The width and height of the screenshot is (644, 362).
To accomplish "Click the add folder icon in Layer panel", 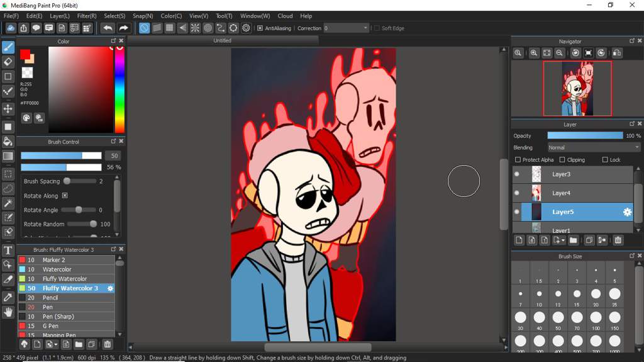I will pyautogui.click(x=574, y=240).
